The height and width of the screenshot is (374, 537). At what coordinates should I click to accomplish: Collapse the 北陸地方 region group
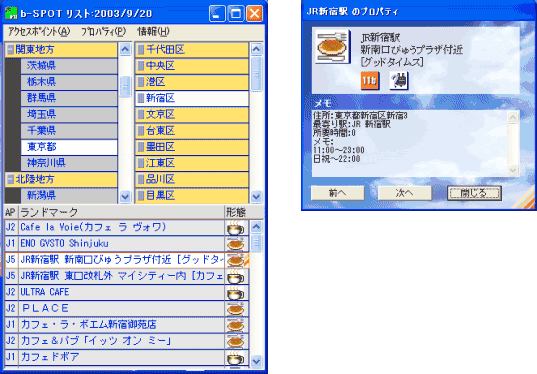tap(11, 179)
